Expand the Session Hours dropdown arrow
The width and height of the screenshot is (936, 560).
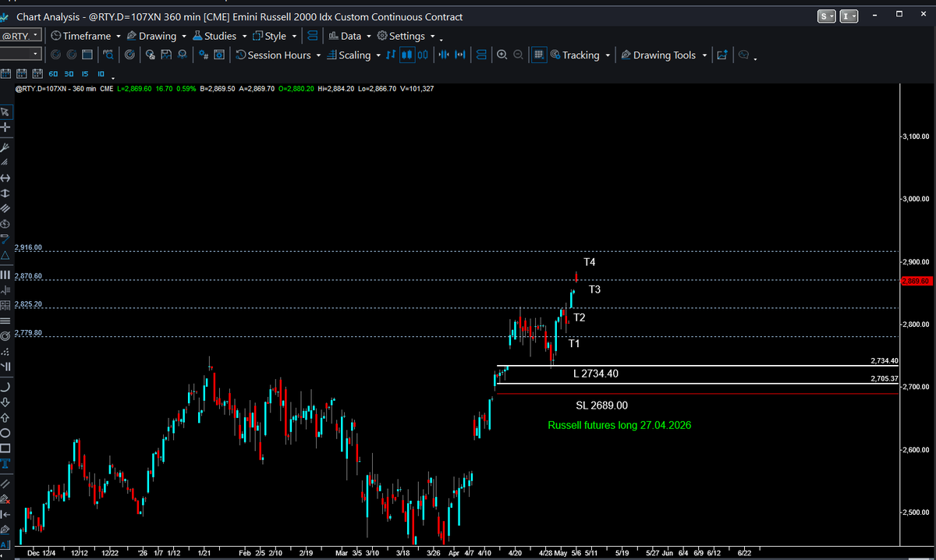tap(318, 55)
